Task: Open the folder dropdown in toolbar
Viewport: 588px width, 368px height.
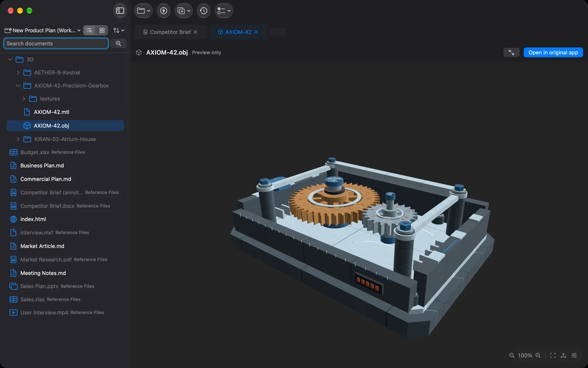Action: [143, 11]
